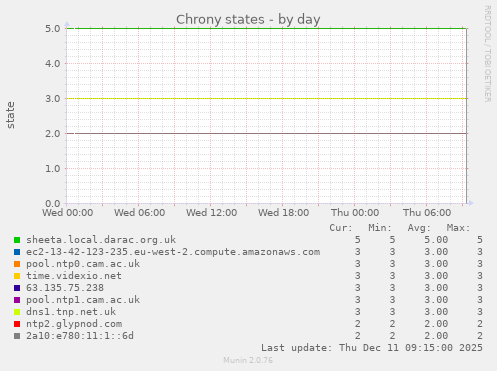Image resolution: width=497 pixels, height=371 pixels.
Task: Click the state y-axis label
Action: point(10,115)
